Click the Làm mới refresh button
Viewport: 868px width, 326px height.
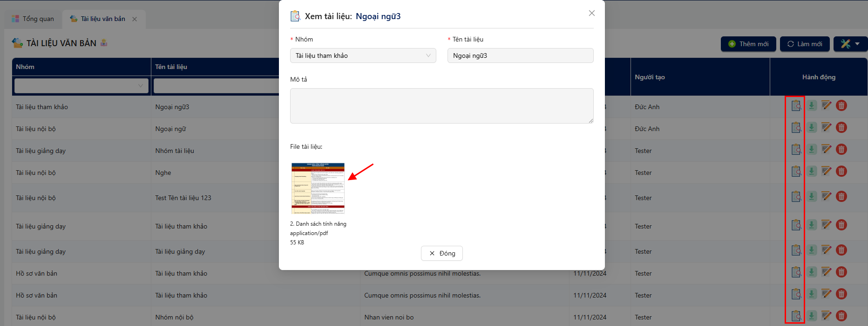point(805,44)
